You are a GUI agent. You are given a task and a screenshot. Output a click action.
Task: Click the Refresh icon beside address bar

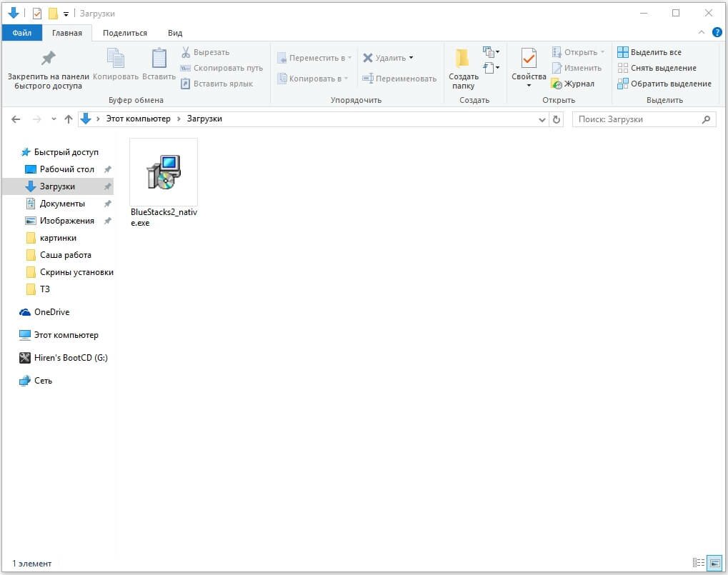tap(558, 119)
